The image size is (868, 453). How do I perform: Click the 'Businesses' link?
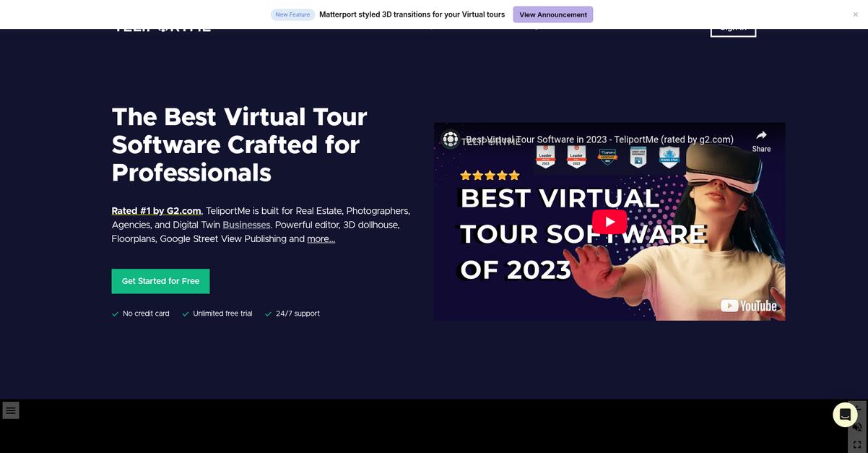pyautogui.click(x=246, y=225)
